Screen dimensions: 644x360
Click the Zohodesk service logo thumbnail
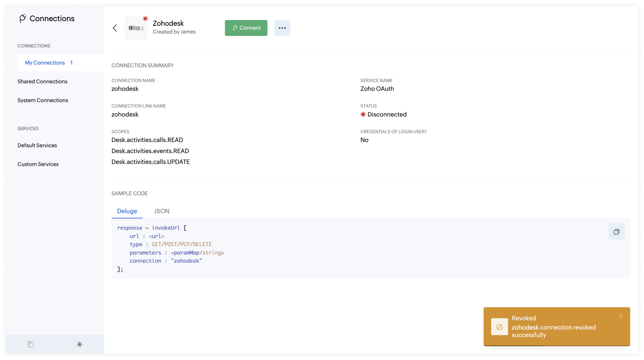(x=136, y=28)
